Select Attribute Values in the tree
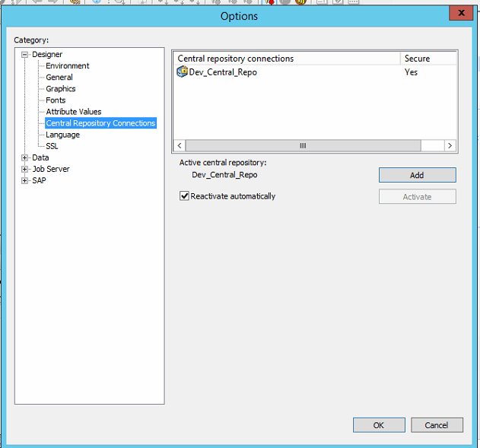 point(73,112)
